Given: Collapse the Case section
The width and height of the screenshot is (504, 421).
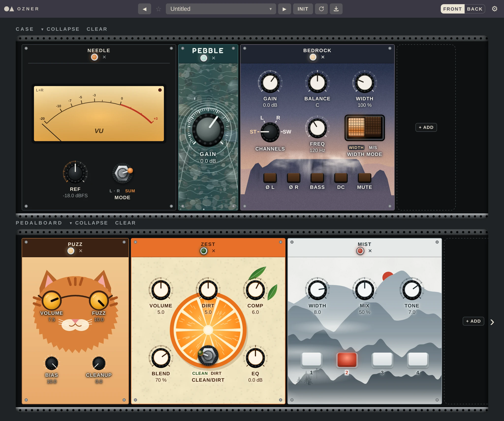Looking at the screenshot, I should [x=60, y=29].
